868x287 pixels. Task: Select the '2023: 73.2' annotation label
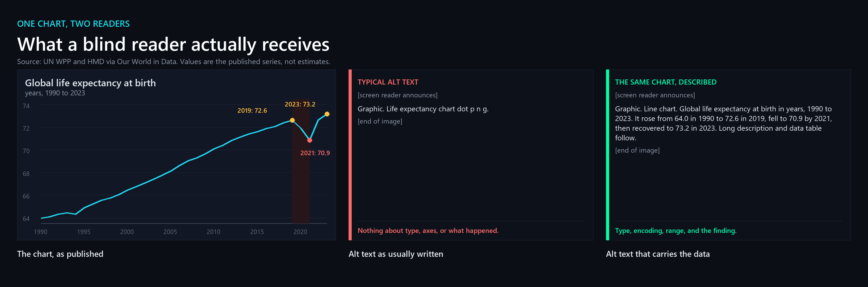(x=300, y=104)
